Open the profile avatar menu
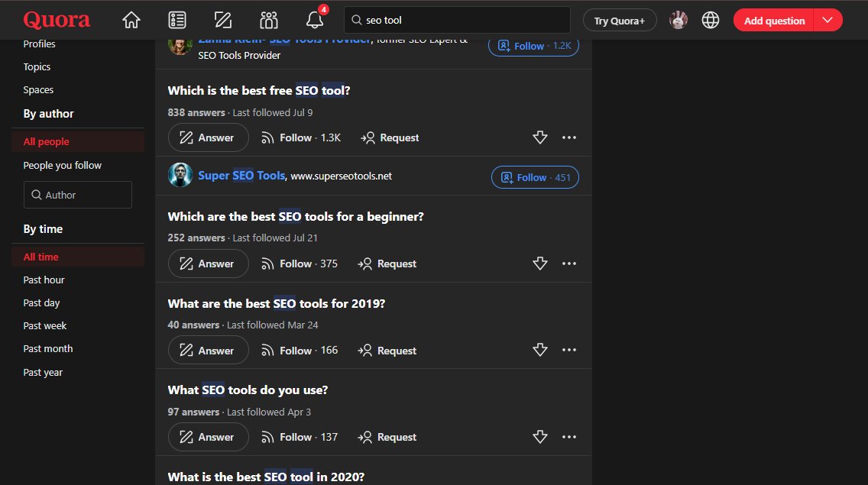Screen dimensions: 868x485 point(679,20)
